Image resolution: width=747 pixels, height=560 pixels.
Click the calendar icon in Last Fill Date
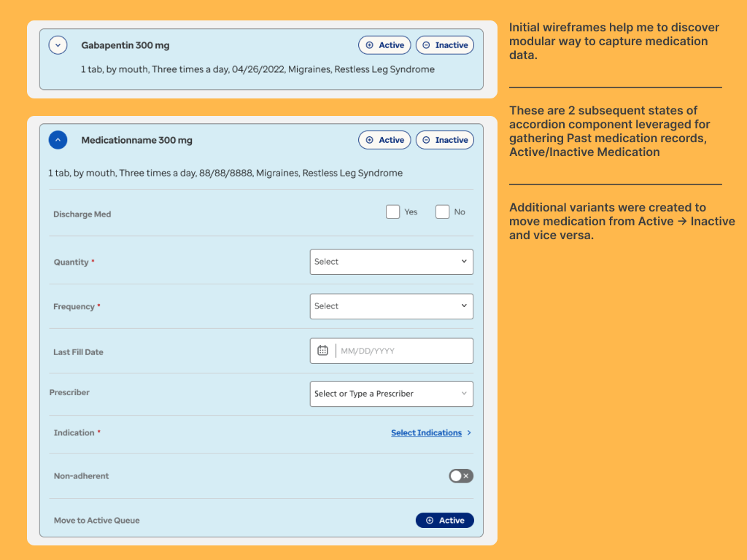(x=322, y=351)
